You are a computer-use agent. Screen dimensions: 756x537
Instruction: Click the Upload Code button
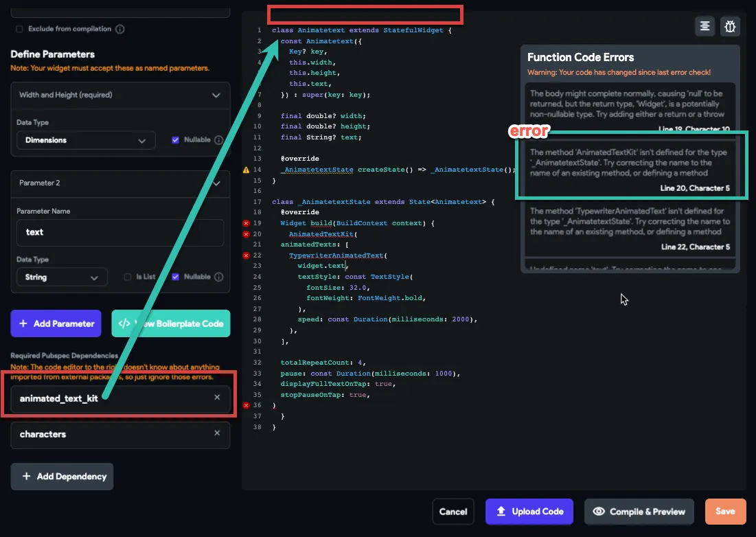(529, 512)
